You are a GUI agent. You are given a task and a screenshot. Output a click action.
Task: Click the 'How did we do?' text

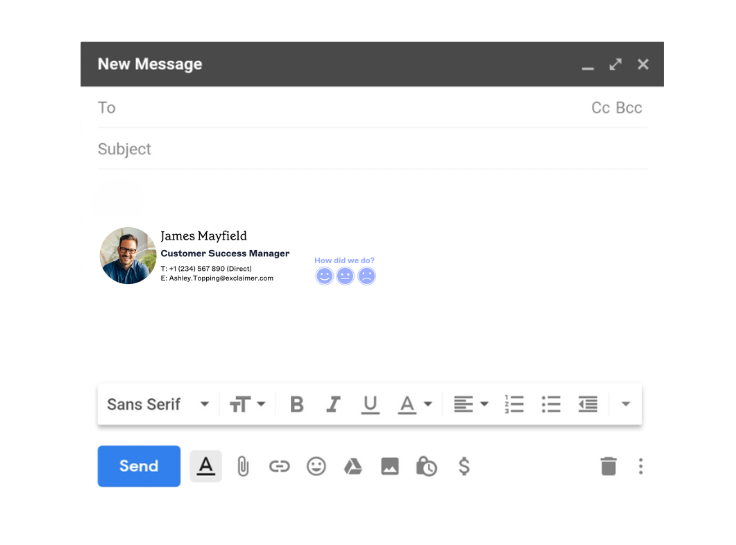pyautogui.click(x=344, y=260)
